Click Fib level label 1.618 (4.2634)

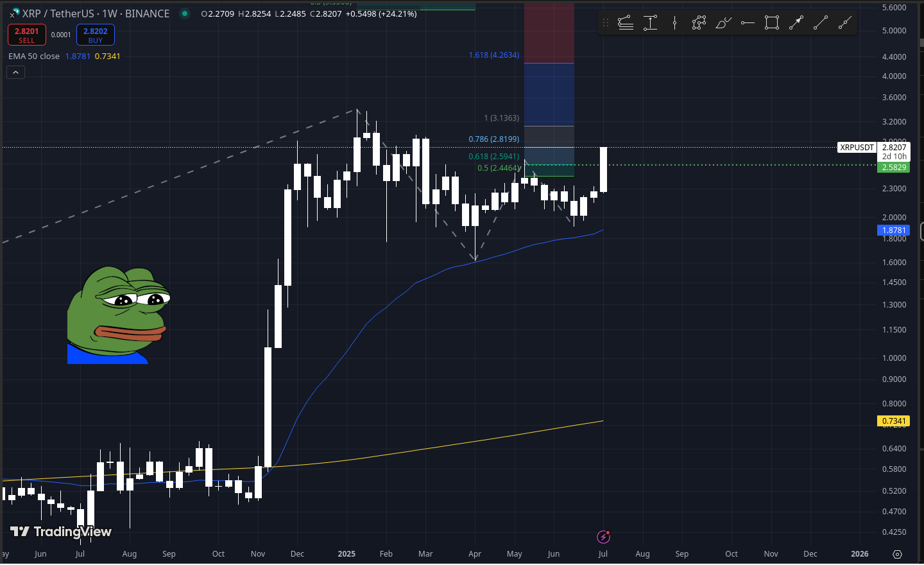tap(494, 55)
